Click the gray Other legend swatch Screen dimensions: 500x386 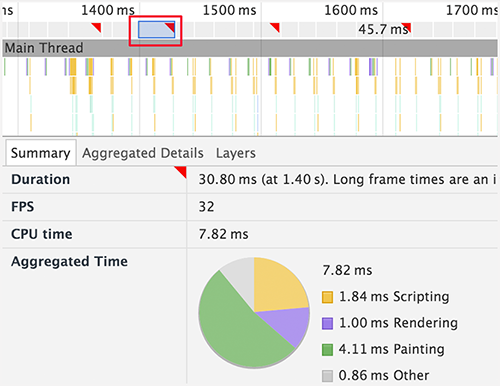[327, 376]
